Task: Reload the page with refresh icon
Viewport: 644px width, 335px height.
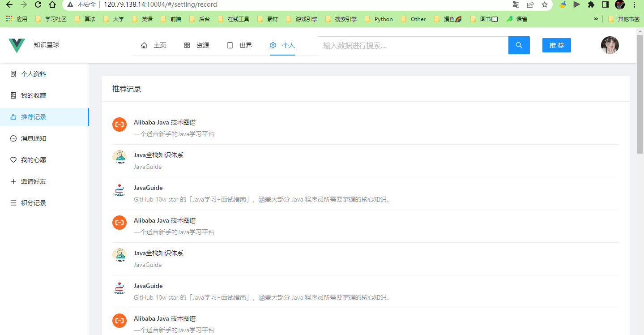Action: 38,4
